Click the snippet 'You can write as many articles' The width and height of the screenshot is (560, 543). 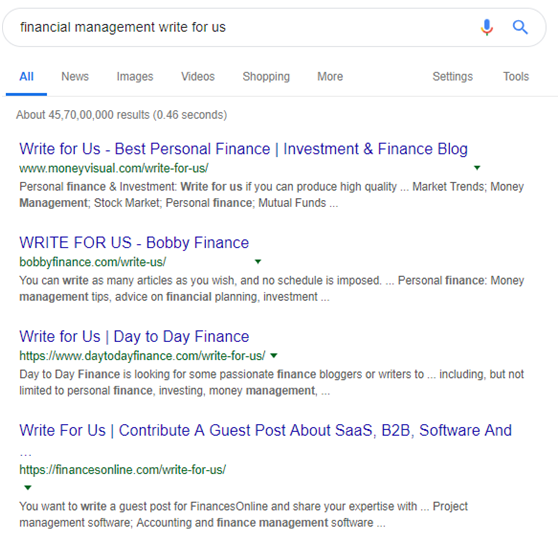tap(271, 289)
